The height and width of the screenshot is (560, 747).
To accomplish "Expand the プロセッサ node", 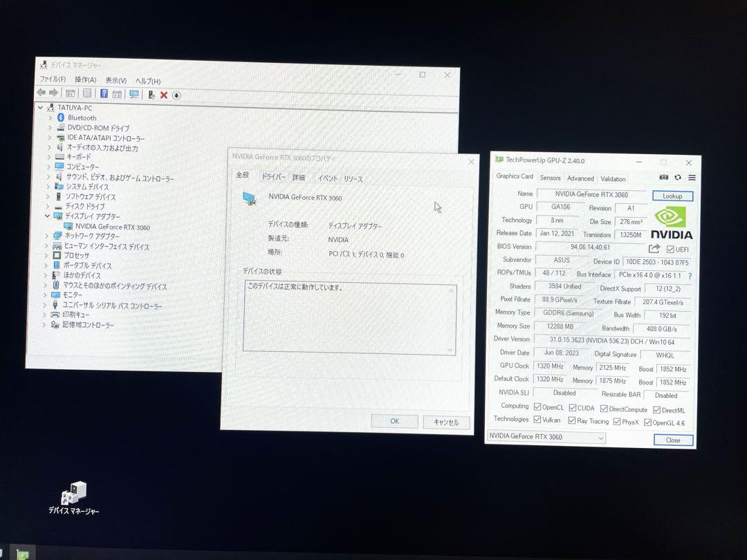I will pyautogui.click(x=46, y=255).
